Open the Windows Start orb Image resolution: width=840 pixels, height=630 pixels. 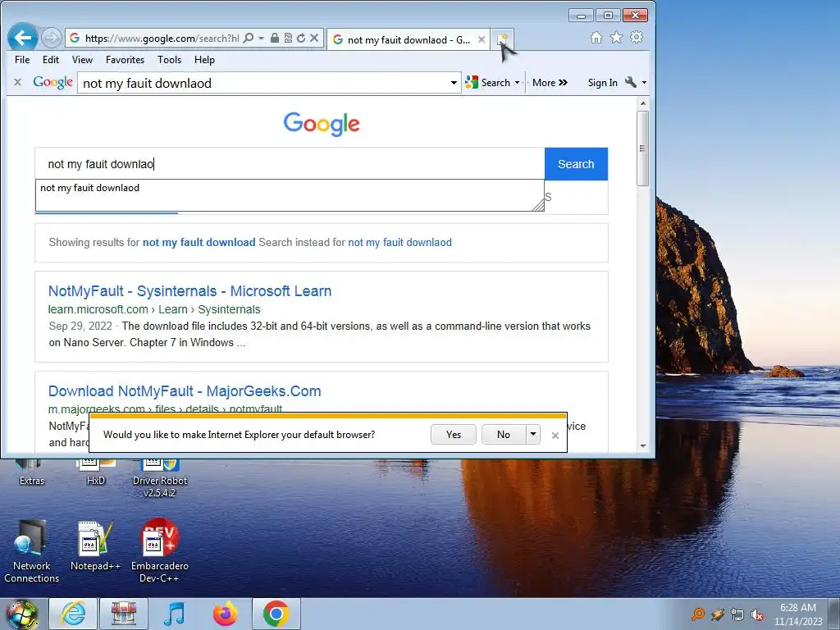[21, 614]
